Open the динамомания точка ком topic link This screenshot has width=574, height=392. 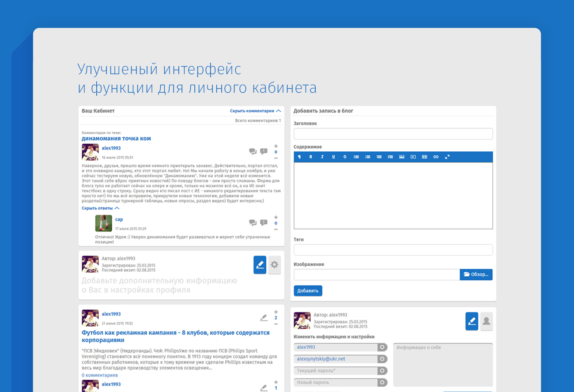(116, 138)
